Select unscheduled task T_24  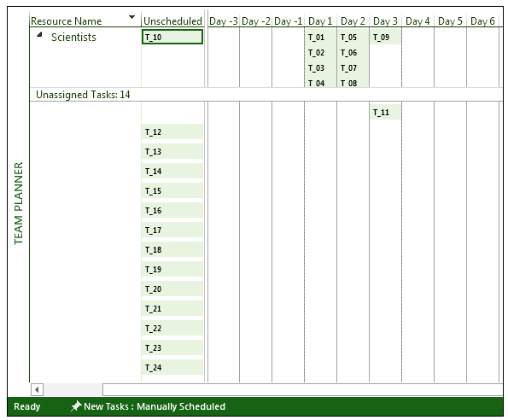click(172, 367)
